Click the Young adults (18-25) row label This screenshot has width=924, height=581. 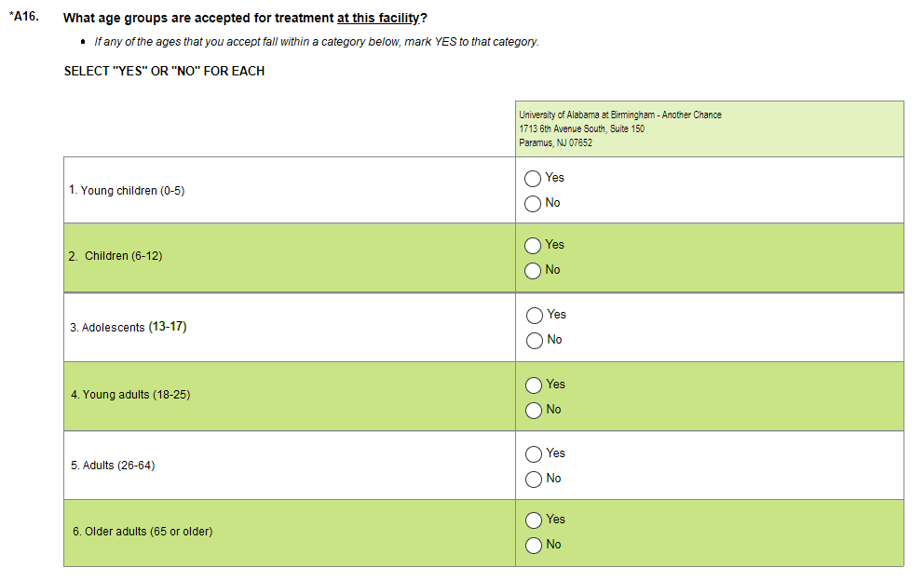pyautogui.click(x=130, y=395)
